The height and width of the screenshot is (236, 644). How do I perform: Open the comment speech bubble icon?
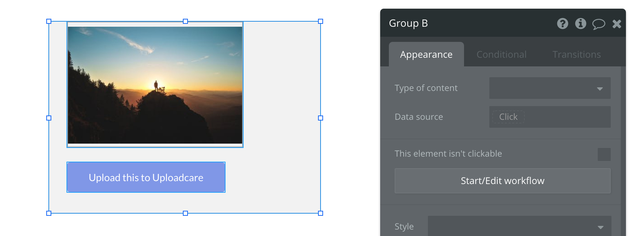(x=598, y=24)
